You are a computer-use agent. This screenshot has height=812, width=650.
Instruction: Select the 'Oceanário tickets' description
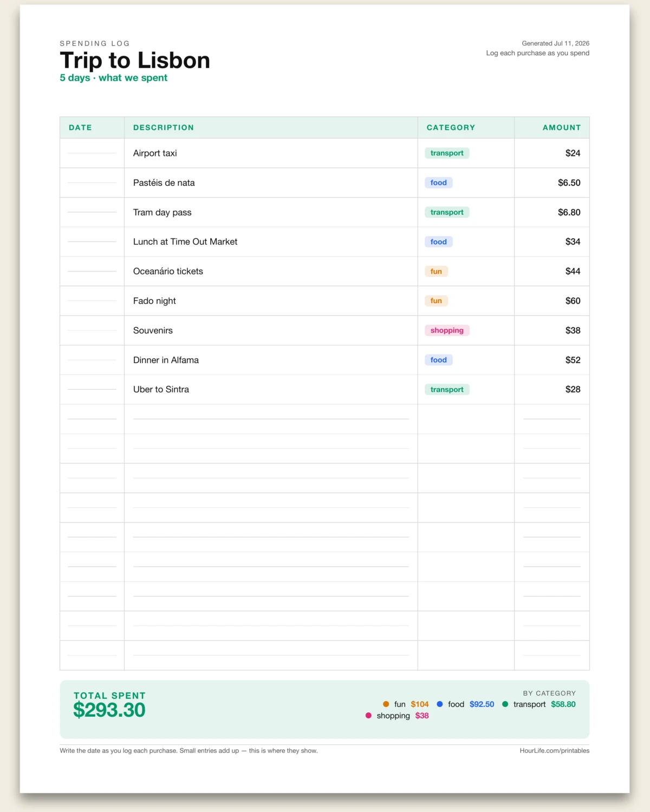168,271
